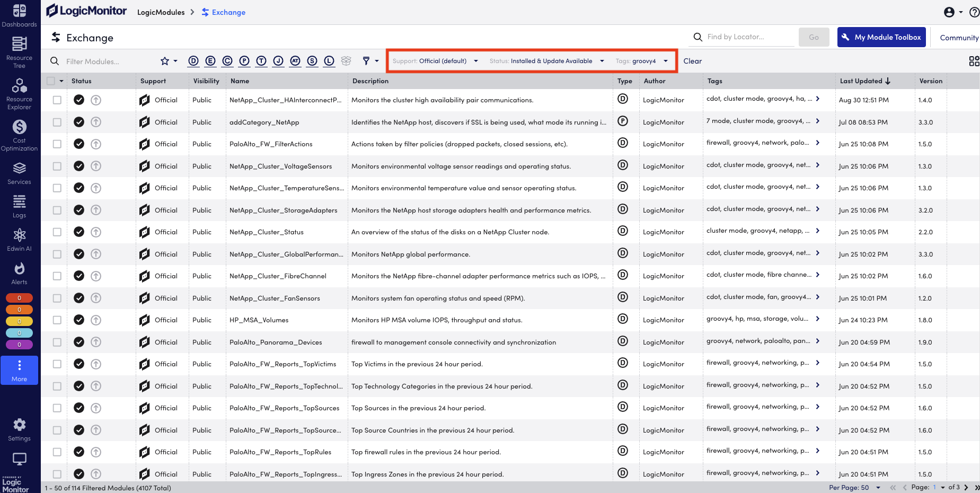Image resolution: width=980 pixels, height=493 pixels.
Task: Select the ConfigSource module type icon
Action: coord(227,61)
